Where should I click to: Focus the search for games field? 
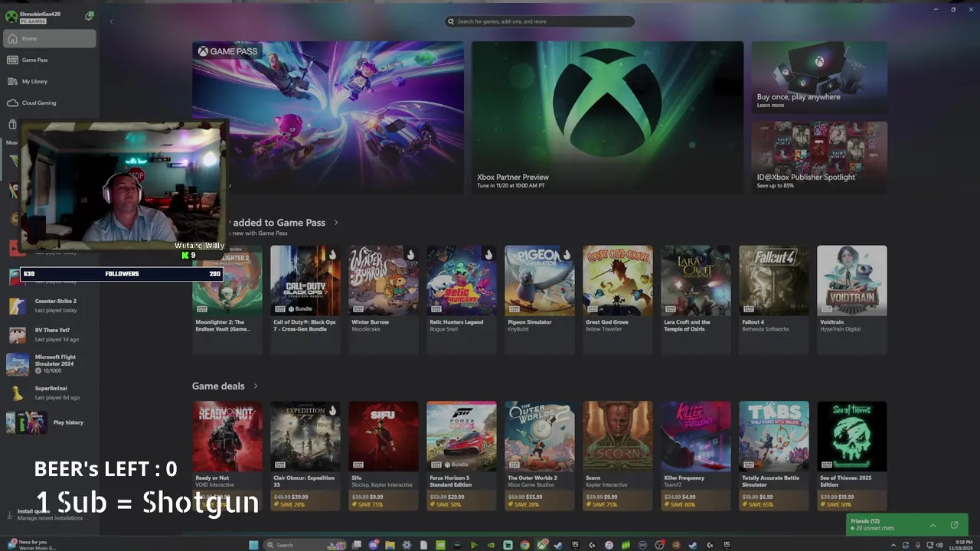540,21
